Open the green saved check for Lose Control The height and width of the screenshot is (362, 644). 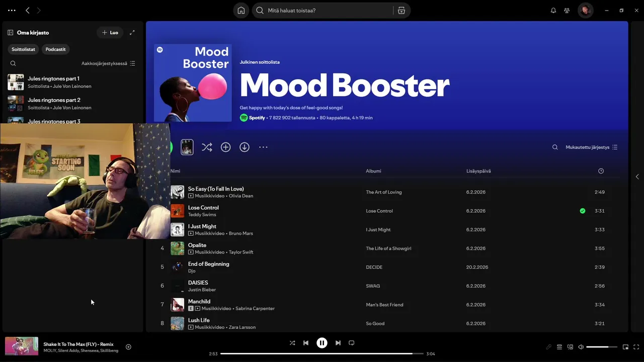(583, 211)
